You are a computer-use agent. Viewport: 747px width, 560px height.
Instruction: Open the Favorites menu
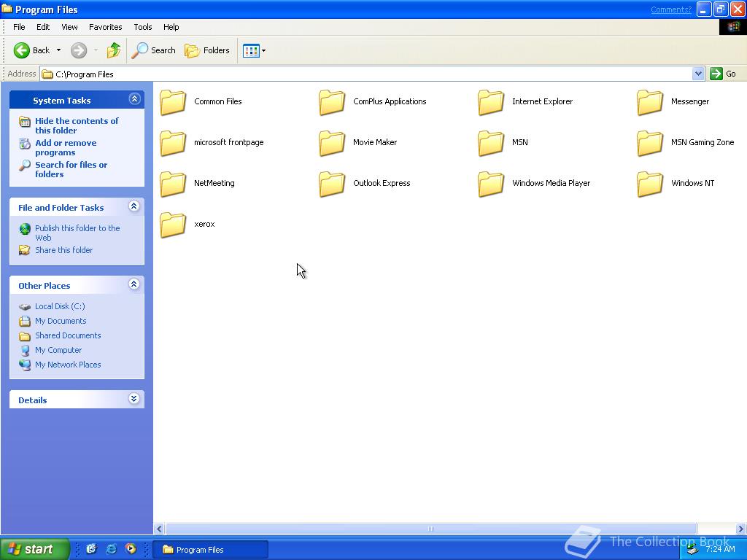105,27
